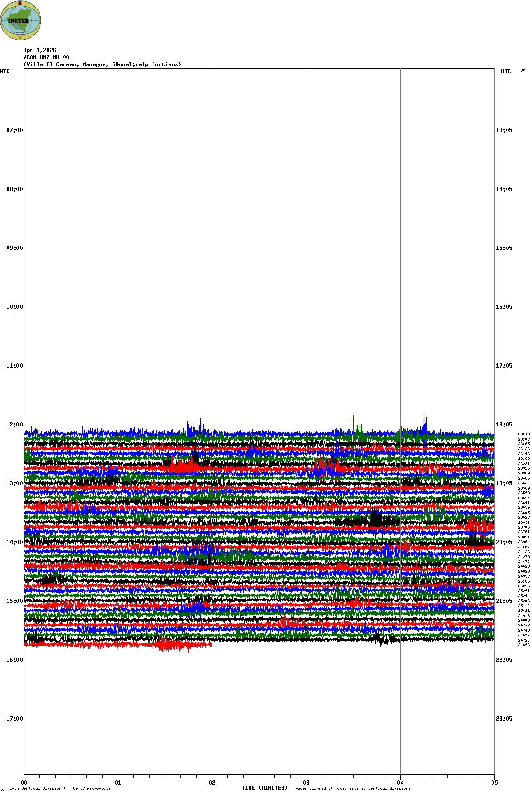
Task: Select the 07:00 local time marker
Action: pos(14,130)
